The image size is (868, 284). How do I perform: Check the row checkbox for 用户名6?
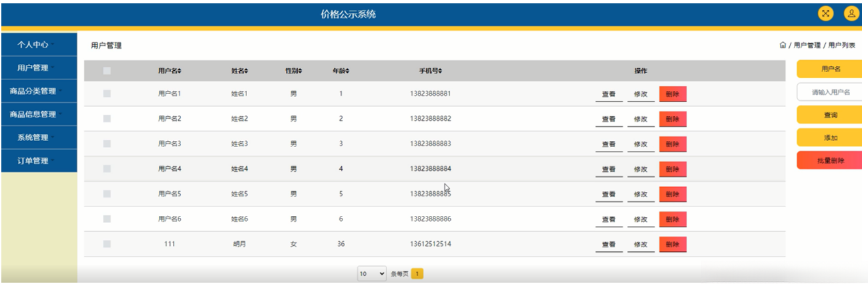[107, 219]
